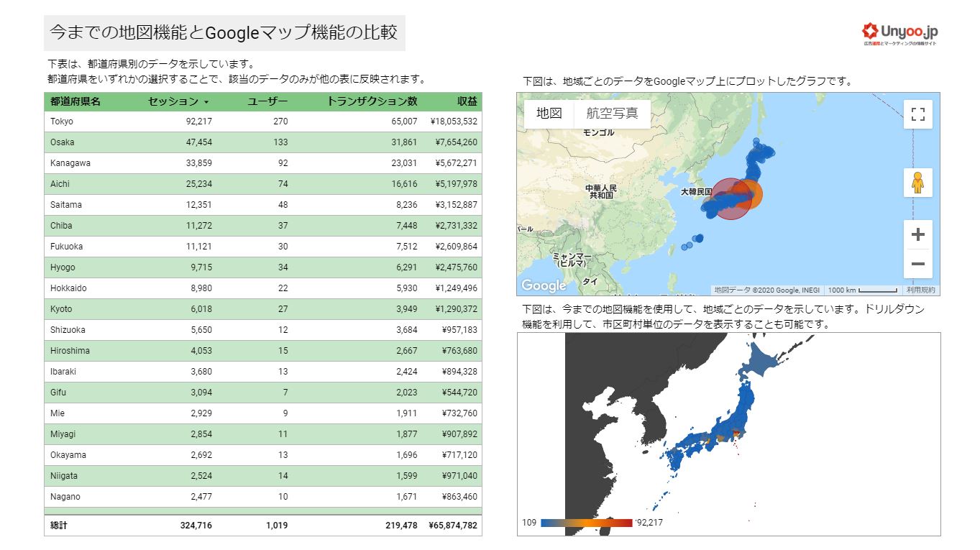980x550 pixels.
Task: Enter fullscreen on the Google map
Action: 917,114
